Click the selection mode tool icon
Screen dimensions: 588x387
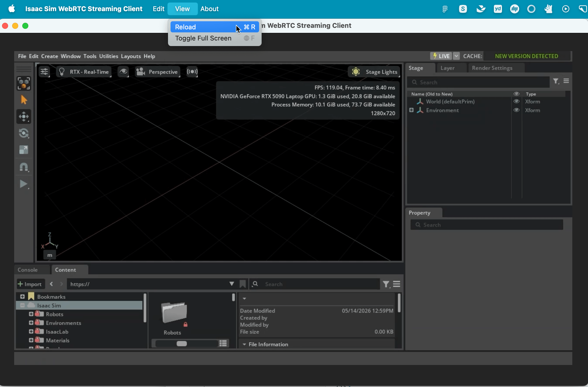(x=24, y=83)
